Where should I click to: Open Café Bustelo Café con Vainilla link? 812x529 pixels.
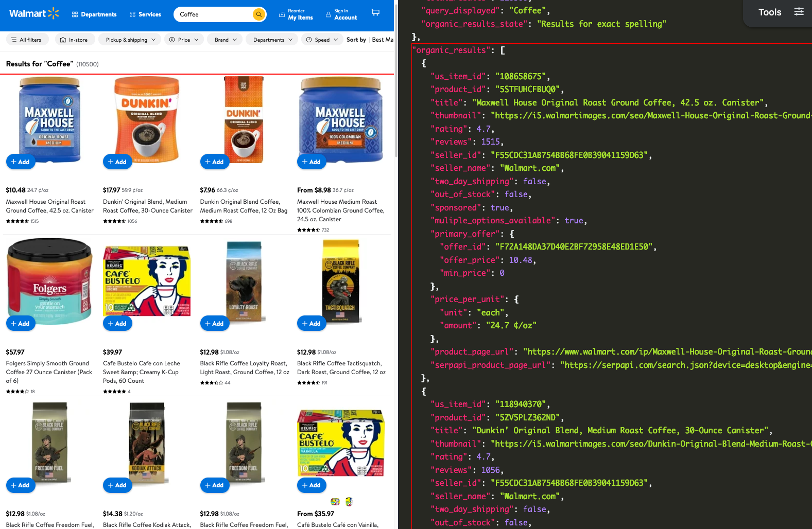coord(338,525)
